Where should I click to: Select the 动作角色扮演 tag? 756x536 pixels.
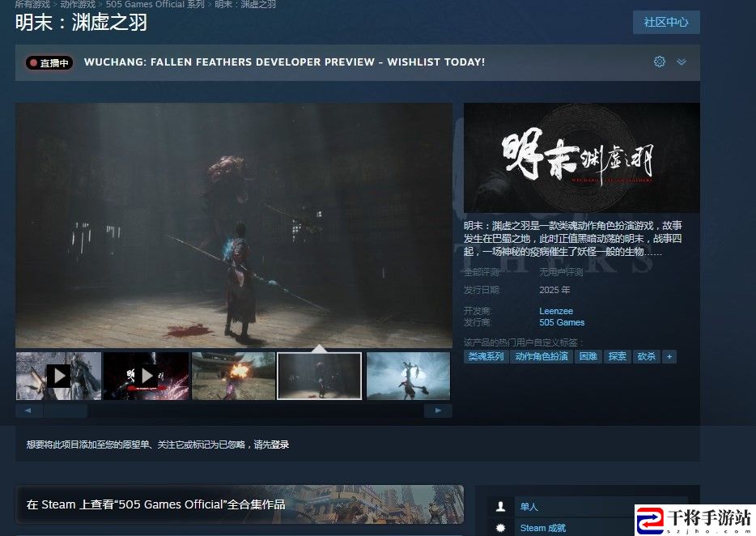click(541, 356)
